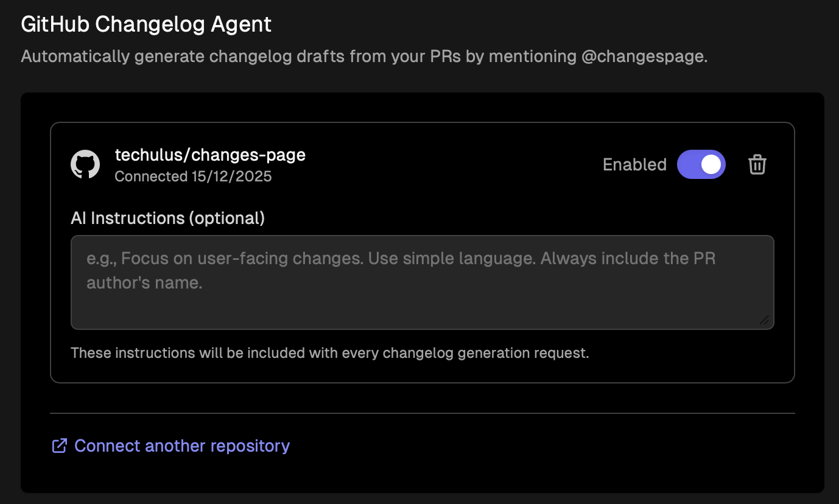Click 'author's name.' placeholder line in textarea
Image resolution: width=839 pixels, height=504 pixels.
tap(144, 282)
